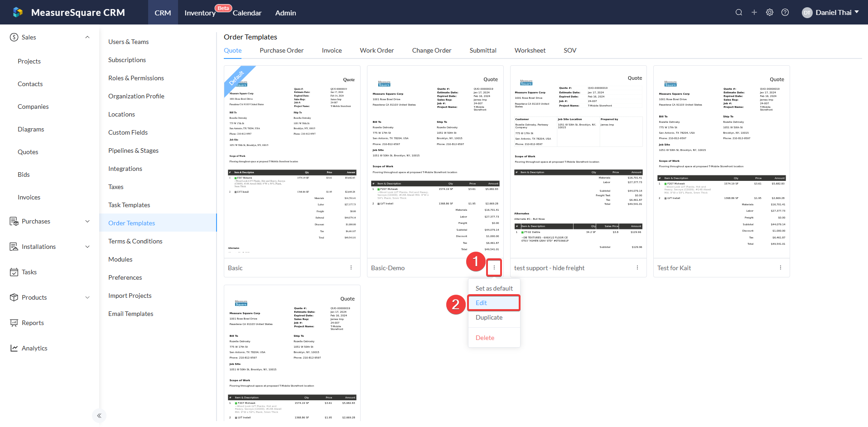Open the Calendar top menu

[x=247, y=13]
